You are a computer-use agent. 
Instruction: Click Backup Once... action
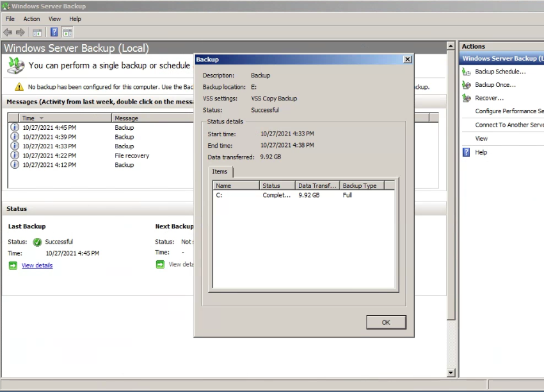(495, 85)
